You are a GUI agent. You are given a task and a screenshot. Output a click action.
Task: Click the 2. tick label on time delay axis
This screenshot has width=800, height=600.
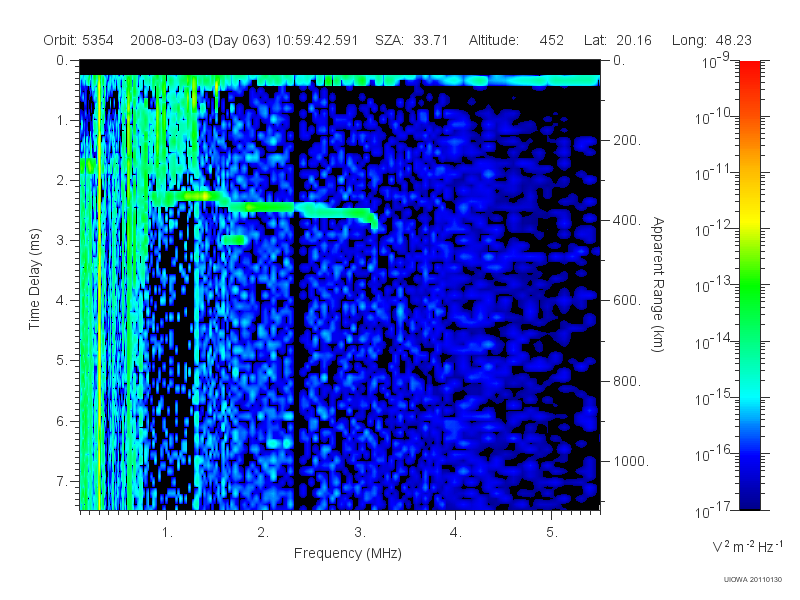[62, 181]
